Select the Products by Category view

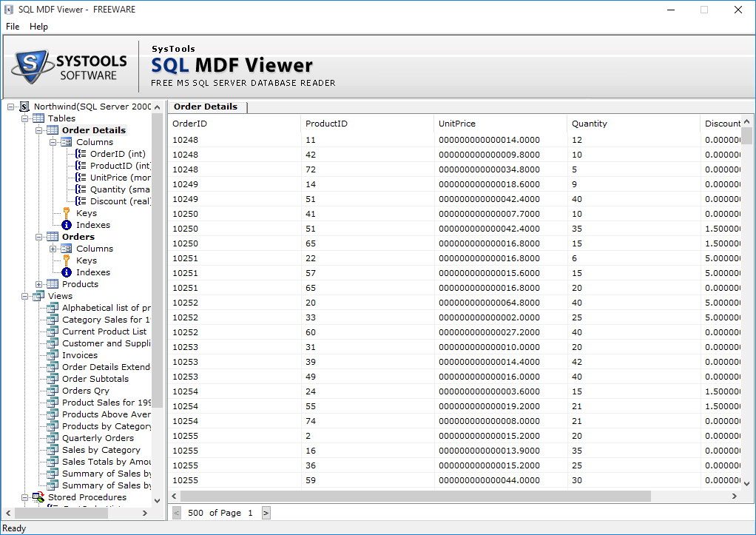[x=107, y=426]
